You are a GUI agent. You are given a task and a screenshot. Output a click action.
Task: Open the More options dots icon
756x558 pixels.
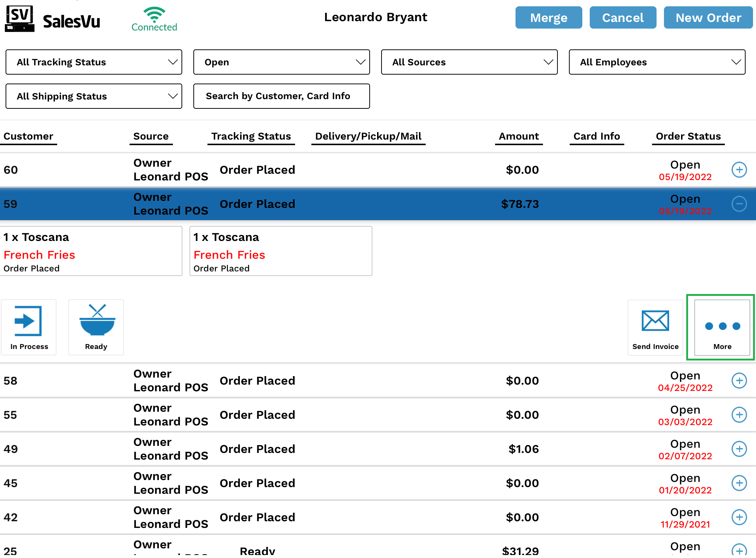coord(722,326)
